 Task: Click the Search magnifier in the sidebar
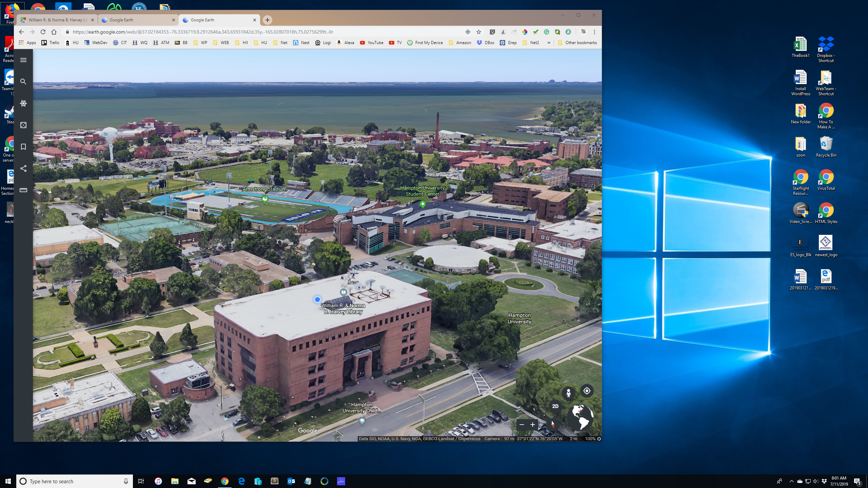click(x=23, y=82)
